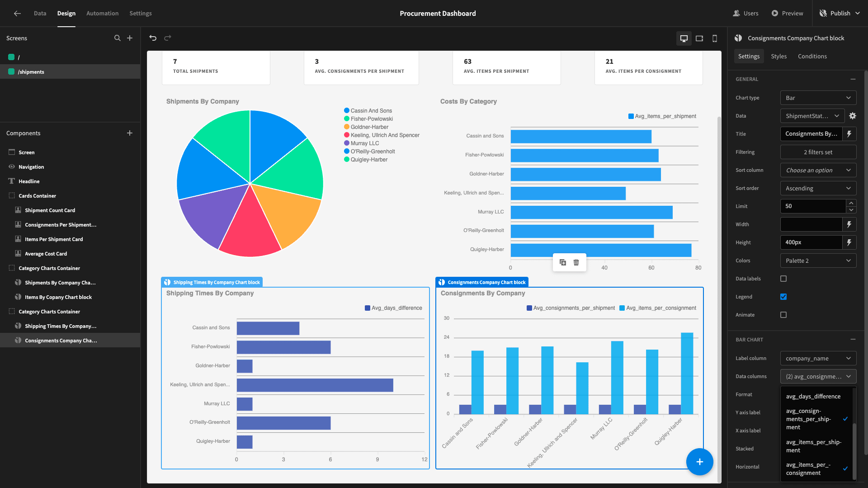
Task: Open data provider settings gear
Action: pyautogui.click(x=853, y=116)
